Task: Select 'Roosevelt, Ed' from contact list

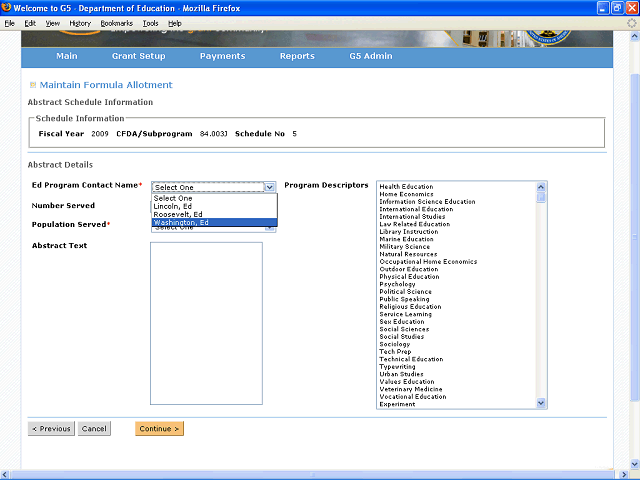Action: (214, 214)
